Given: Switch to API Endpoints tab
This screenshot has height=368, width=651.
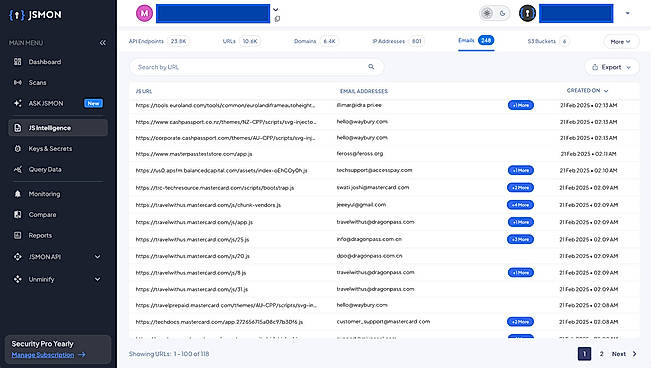Looking at the screenshot, I should pos(158,41).
